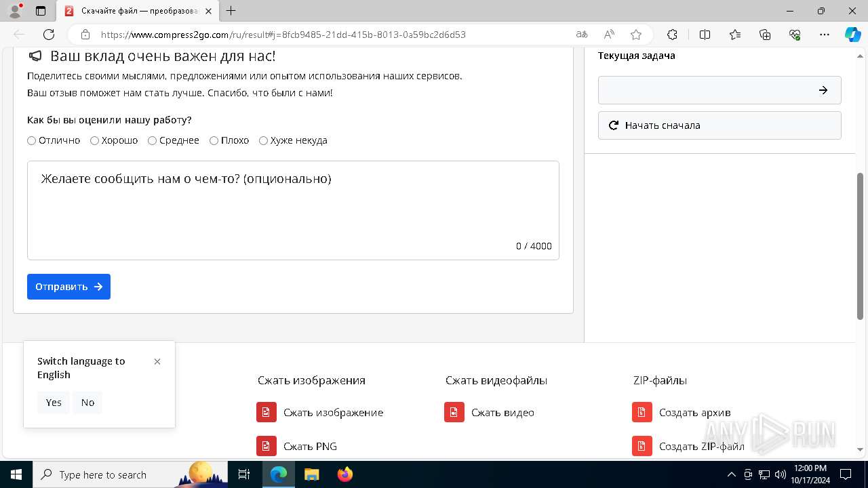Click the page vertical scrollbar

tap(861, 245)
